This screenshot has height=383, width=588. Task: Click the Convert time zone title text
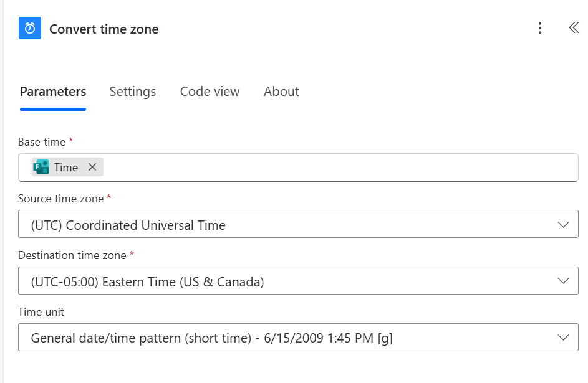pyautogui.click(x=104, y=29)
